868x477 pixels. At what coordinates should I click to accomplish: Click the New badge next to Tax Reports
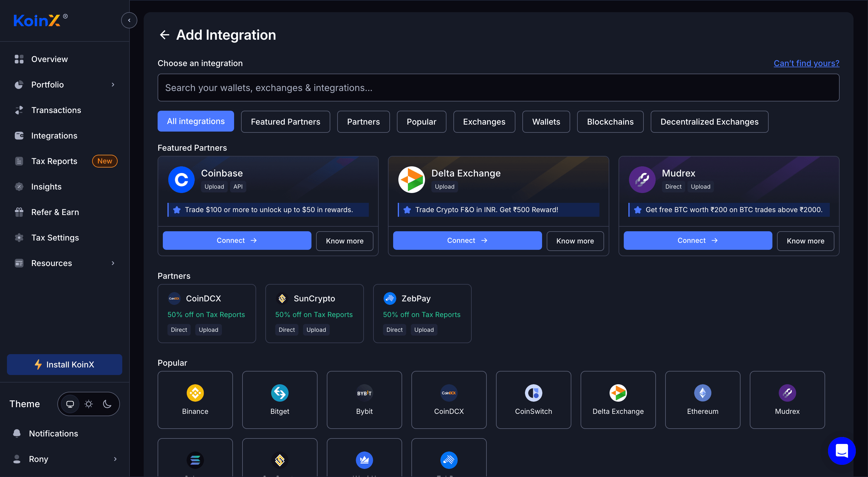pos(105,161)
